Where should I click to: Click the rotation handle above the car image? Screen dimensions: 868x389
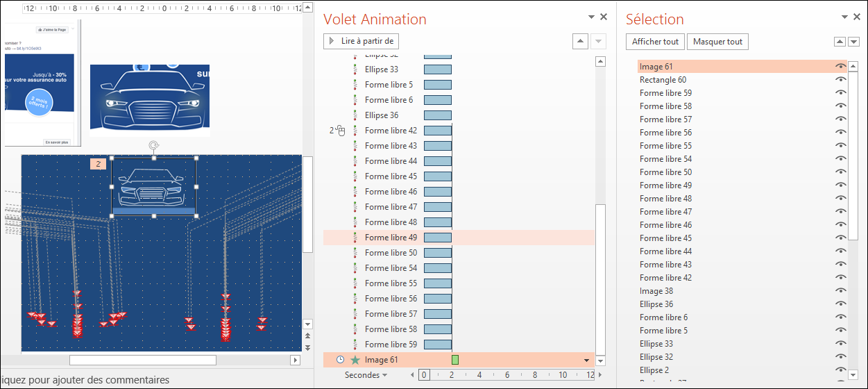click(154, 146)
